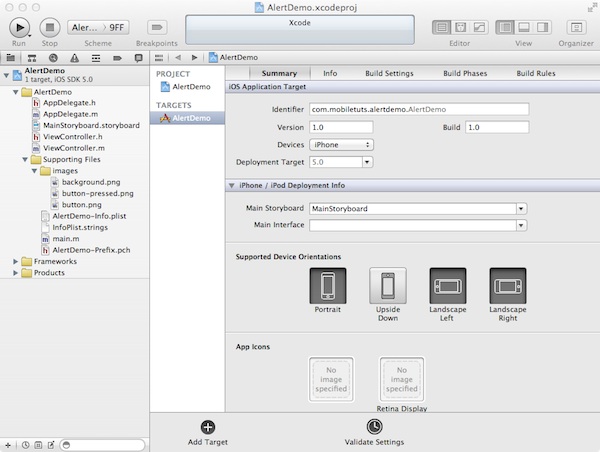The height and width of the screenshot is (452, 600).
Task: Show the Search navigator
Action: click(x=53, y=58)
